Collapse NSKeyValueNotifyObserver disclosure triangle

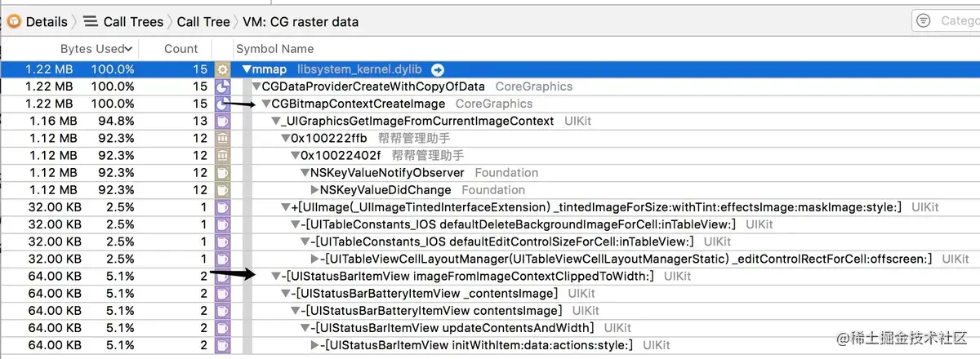(x=305, y=173)
